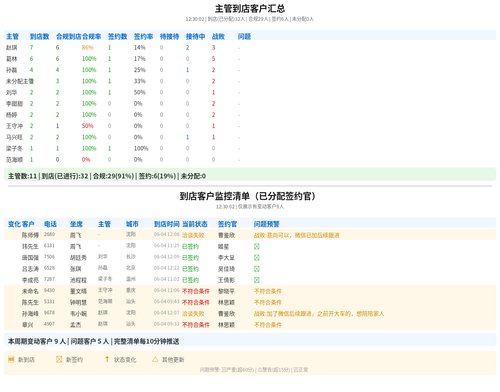Click the 洽谈失败 status in 陈师傅 row
The height and width of the screenshot is (392, 500).
click(193, 235)
